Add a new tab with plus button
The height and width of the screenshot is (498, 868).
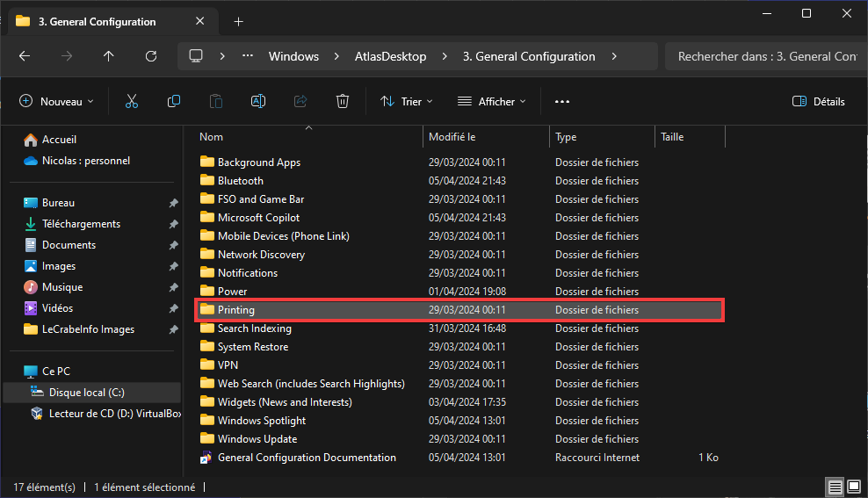239,22
